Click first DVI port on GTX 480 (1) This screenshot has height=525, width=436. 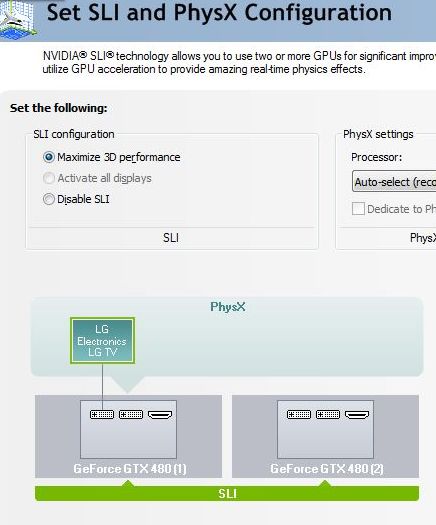(x=102, y=415)
